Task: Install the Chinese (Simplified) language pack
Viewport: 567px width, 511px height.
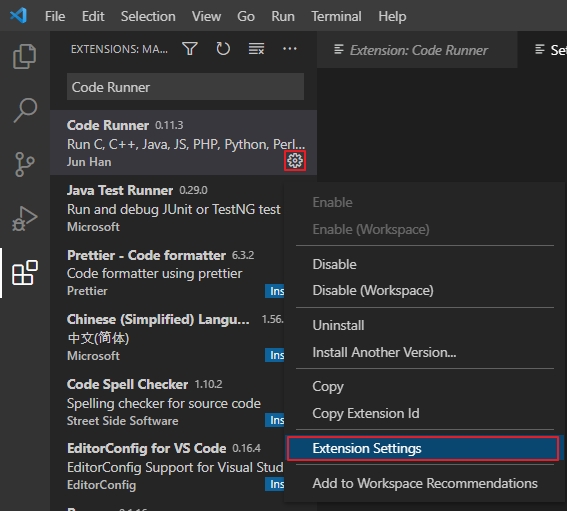Action: pyautogui.click(x=275, y=355)
